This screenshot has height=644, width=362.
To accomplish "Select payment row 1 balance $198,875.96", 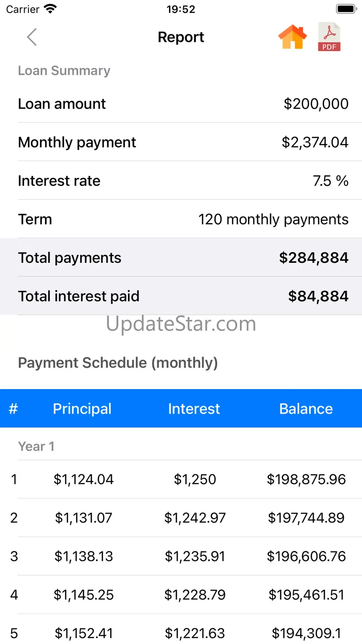I will pyautogui.click(x=306, y=479).
